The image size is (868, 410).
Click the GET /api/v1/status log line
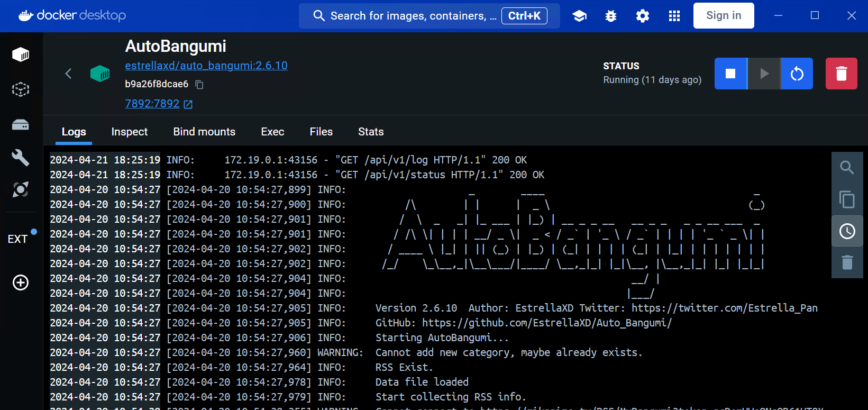pyautogui.click(x=297, y=175)
